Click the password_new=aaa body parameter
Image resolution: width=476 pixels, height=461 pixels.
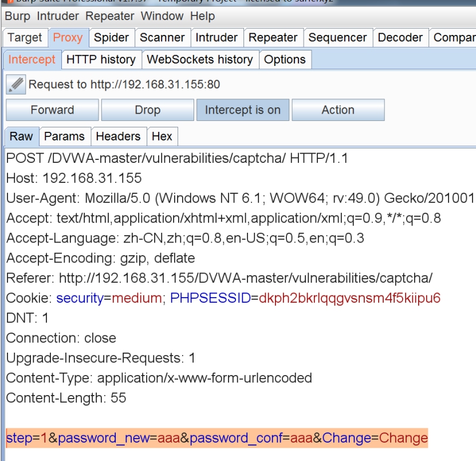[x=119, y=438]
